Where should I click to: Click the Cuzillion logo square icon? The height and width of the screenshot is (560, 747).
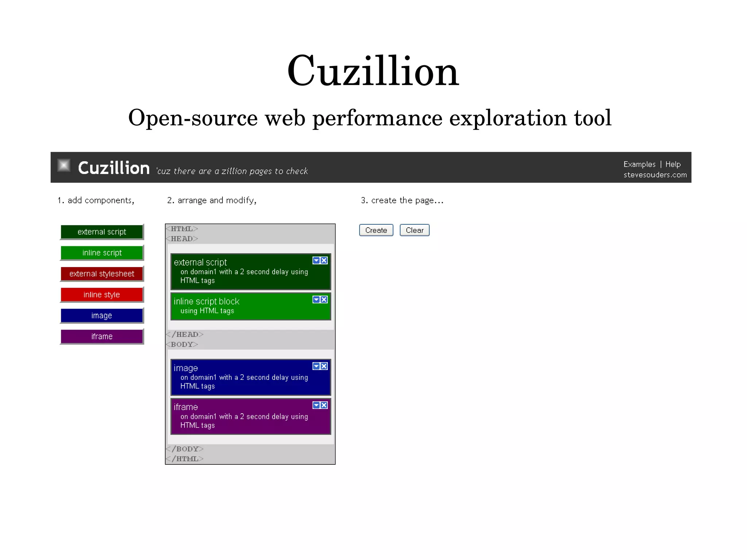click(x=64, y=165)
